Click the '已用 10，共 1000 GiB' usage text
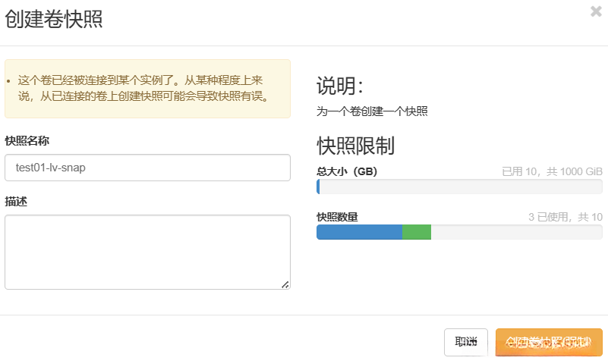 pos(552,172)
